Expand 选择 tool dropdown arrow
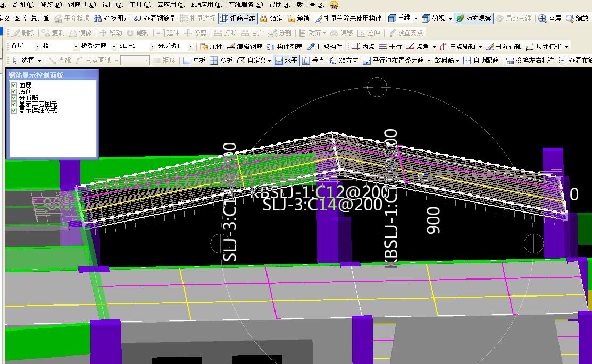 click(40, 61)
